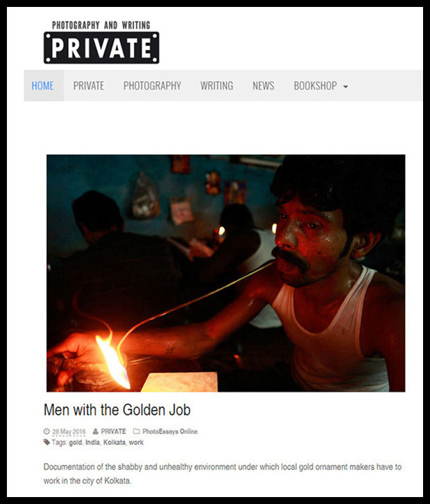Select the India tag
The image size is (430, 504).
coord(92,442)
